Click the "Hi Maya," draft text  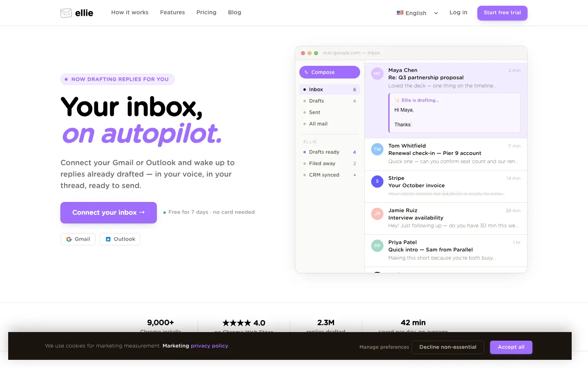404,110
